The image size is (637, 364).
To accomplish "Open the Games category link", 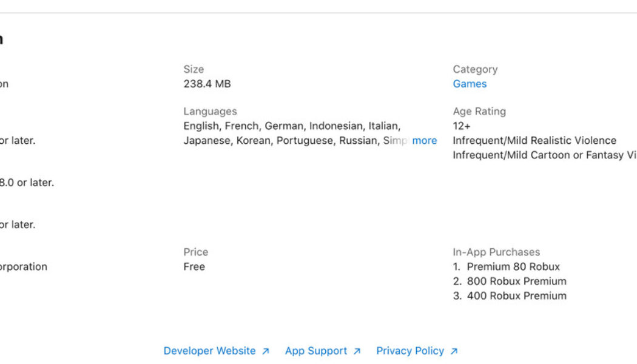I will click(470, 84).
